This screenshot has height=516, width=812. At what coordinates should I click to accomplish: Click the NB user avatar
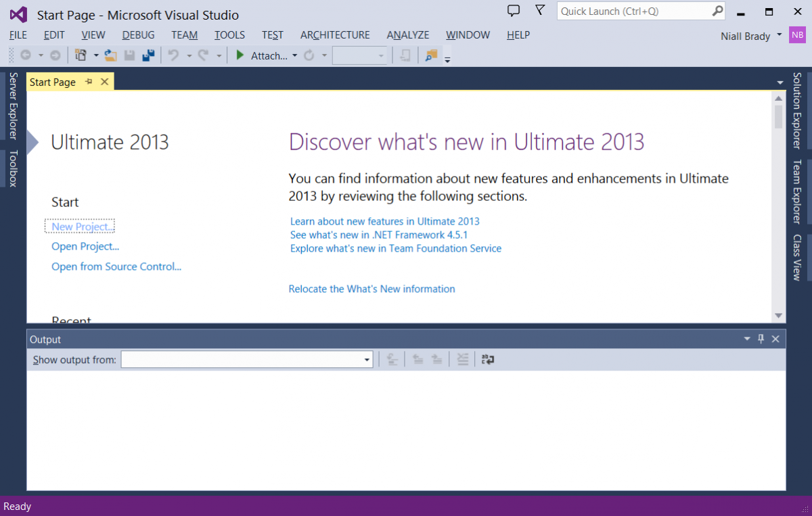click(x=797, y=35)
